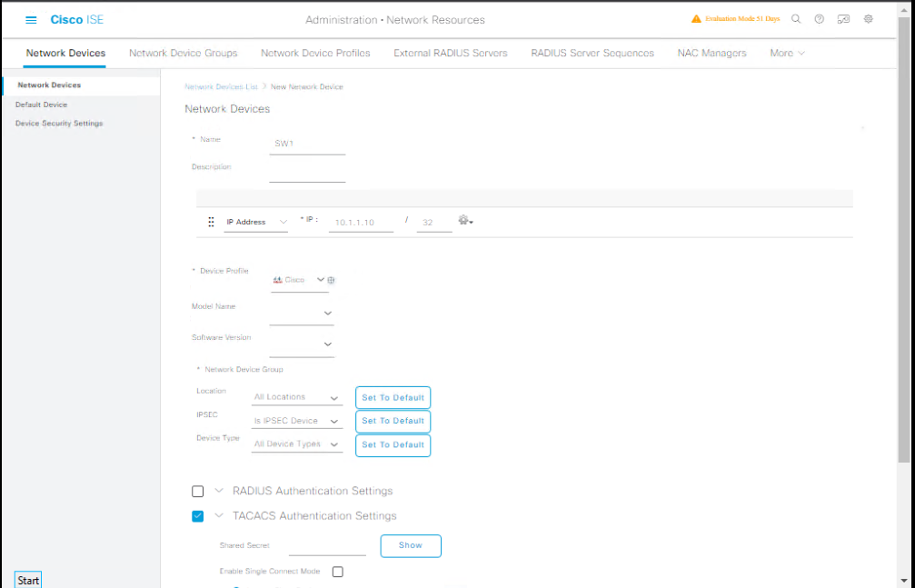The image size is (915, 588).
Task: Collapse TACACS Authentication Settings section chevron
Action: pos(219,515)
